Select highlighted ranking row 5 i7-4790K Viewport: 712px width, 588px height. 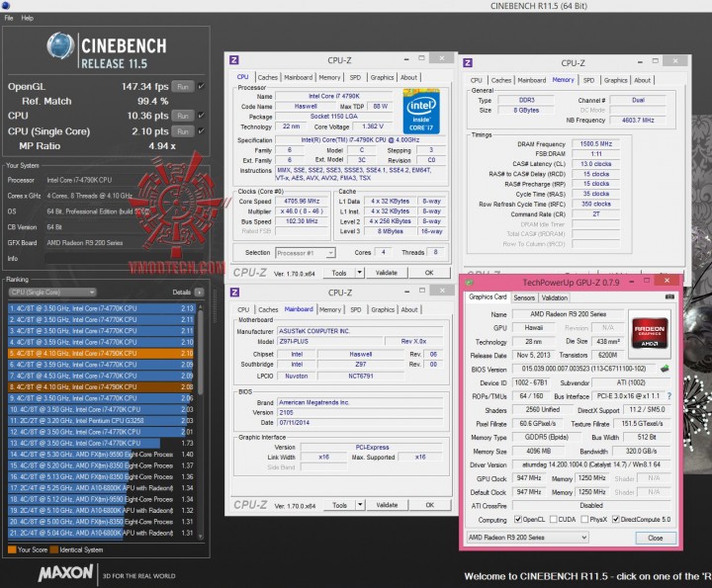click(x=102, y=354)
